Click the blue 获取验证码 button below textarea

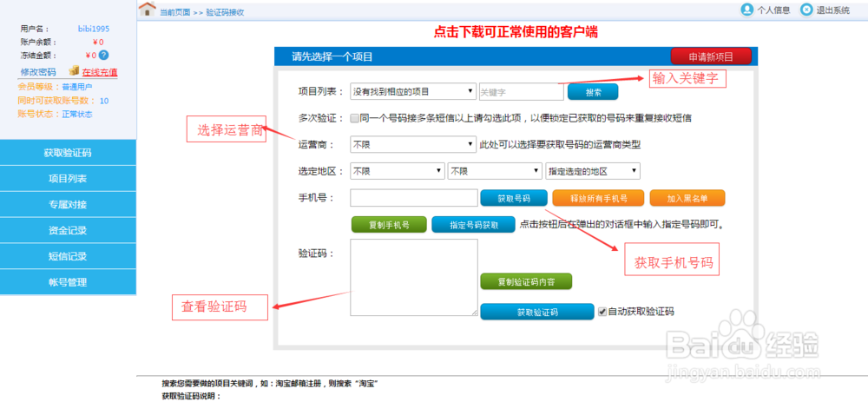tap(537, 312)
